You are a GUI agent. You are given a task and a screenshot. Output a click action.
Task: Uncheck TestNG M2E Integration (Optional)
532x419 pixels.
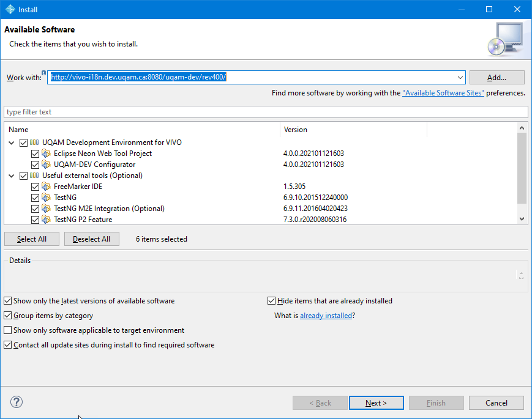click(x=35, y=209)
